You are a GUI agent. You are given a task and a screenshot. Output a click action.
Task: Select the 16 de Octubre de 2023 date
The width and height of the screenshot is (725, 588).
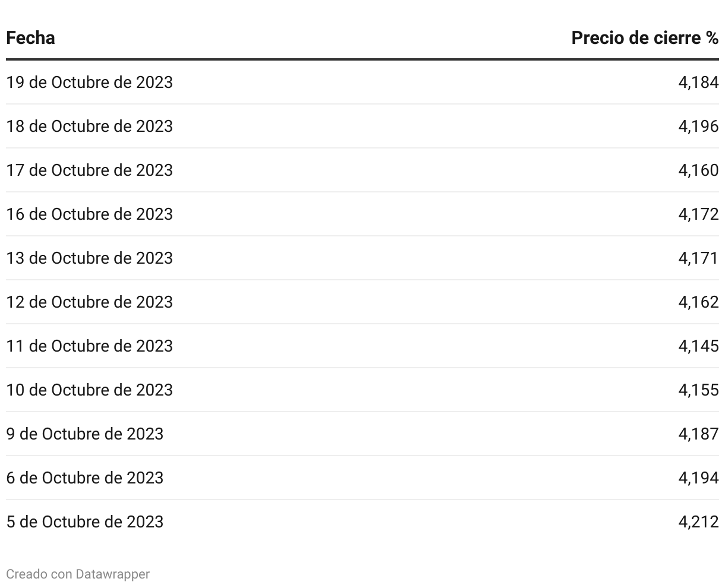click(89, 214)
